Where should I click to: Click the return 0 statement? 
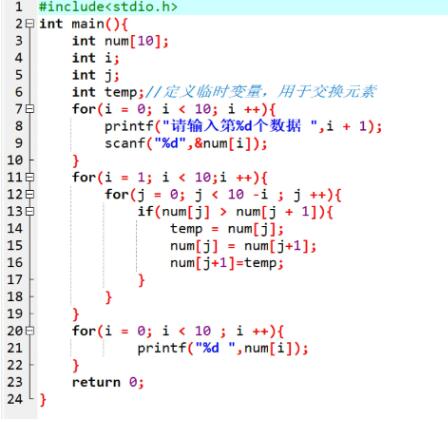[x=108, y=382]
